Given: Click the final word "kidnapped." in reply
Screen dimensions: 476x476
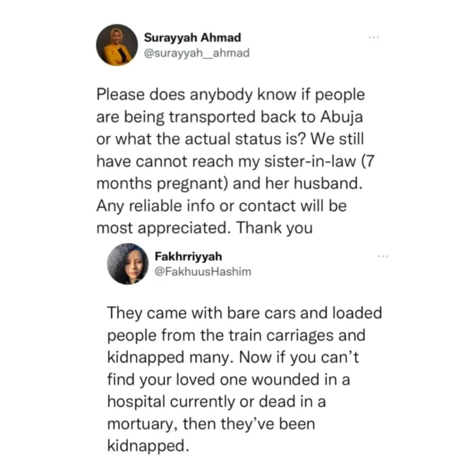Looking at the screenshot, I should (148, 447).
